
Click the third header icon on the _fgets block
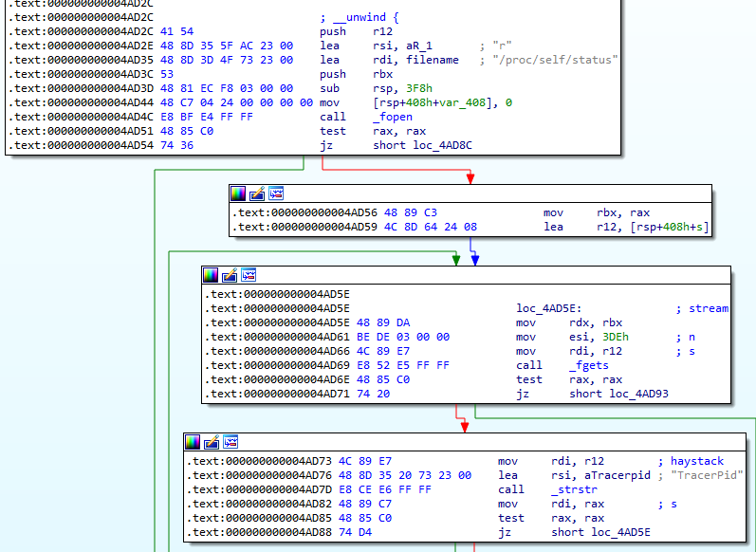(249, 275)
